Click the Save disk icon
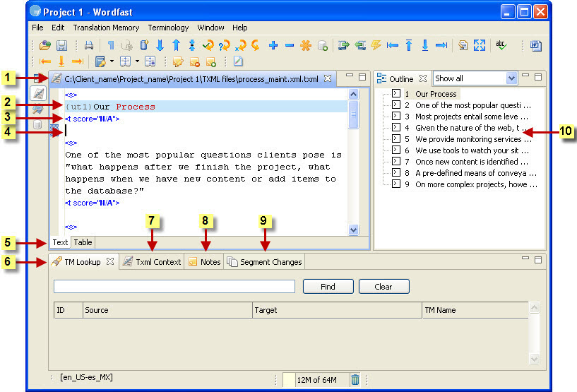This screenshot has width=577, height=392. [x=61, y=45]
